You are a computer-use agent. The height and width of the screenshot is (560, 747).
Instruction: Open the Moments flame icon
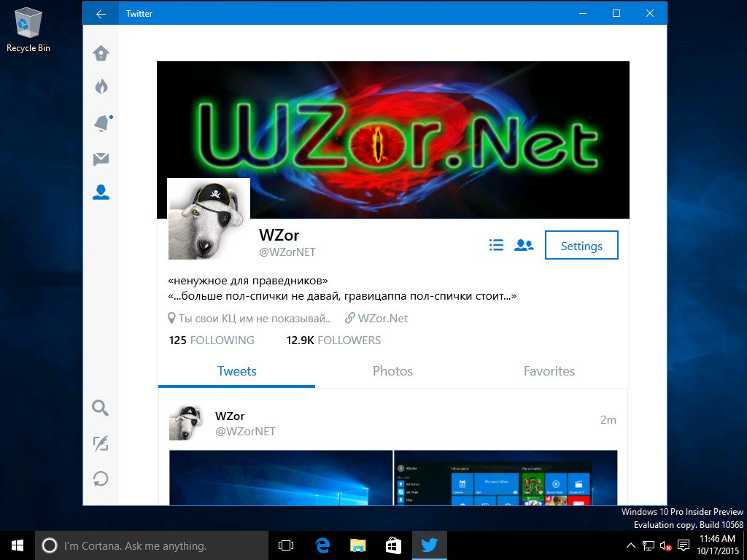101,87
